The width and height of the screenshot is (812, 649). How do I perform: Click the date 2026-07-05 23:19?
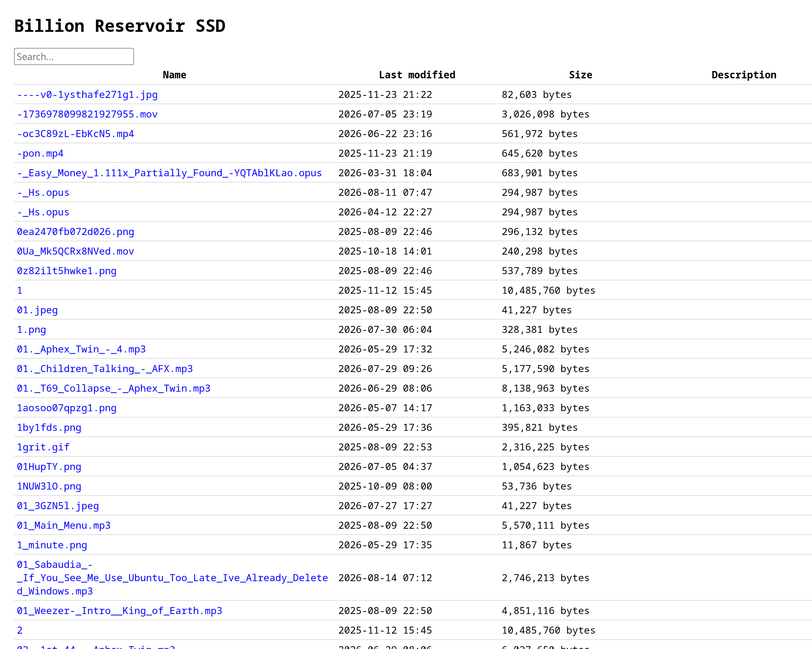coord(385,114)
